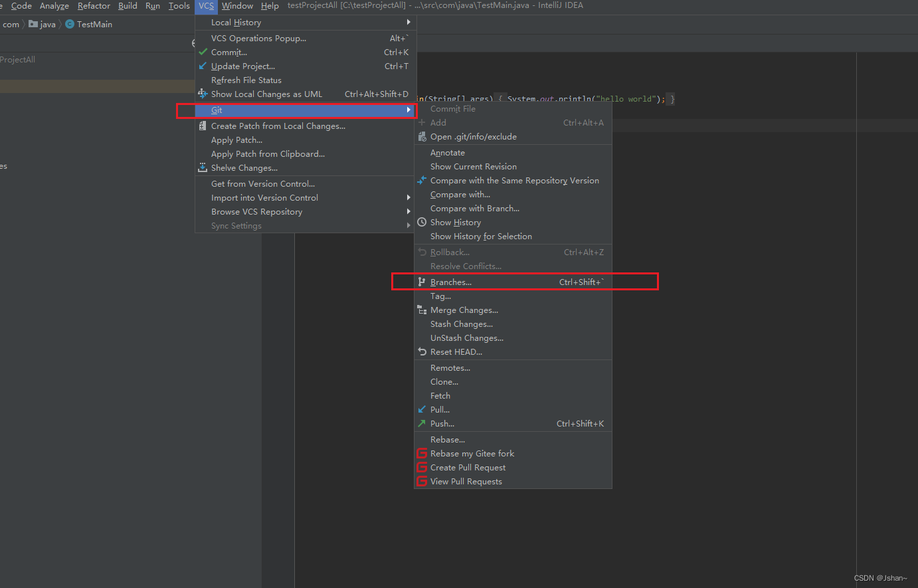Viewport: 918px width, 588px height.
Task: Click the Gitee icon beside Create Pull Request
Action: (422, 467)
